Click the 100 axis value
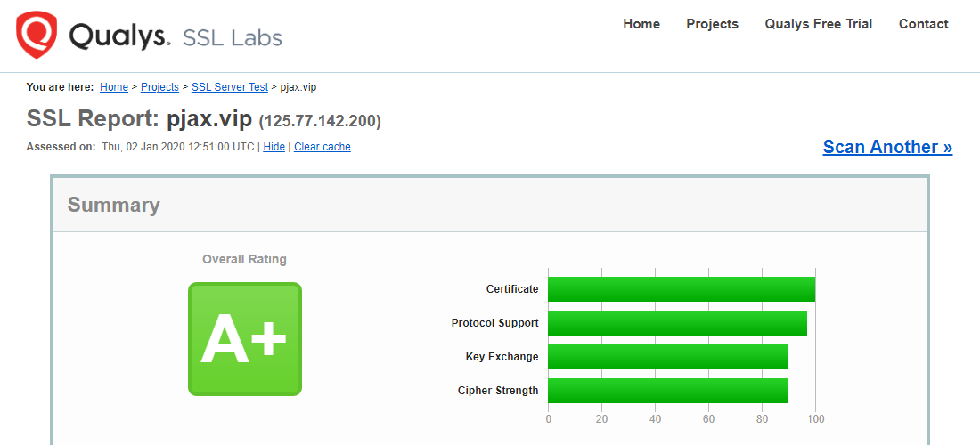 [x=815, y=419]
